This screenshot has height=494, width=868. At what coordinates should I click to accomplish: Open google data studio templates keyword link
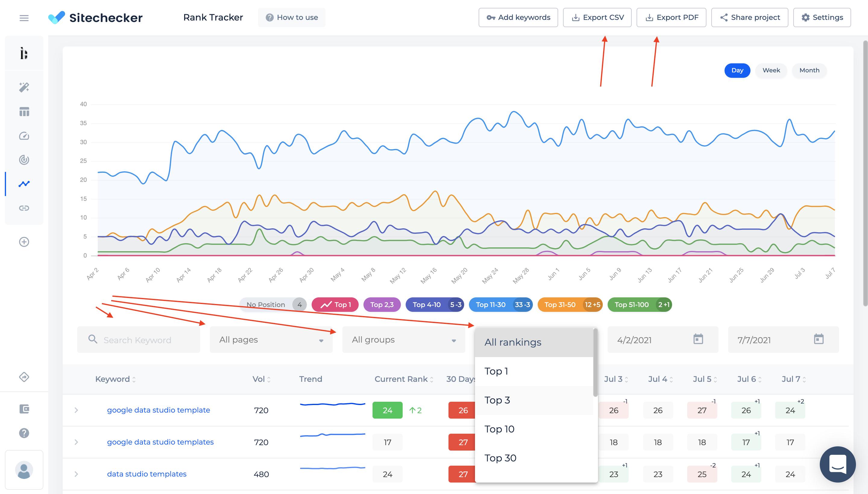point(160,442)
